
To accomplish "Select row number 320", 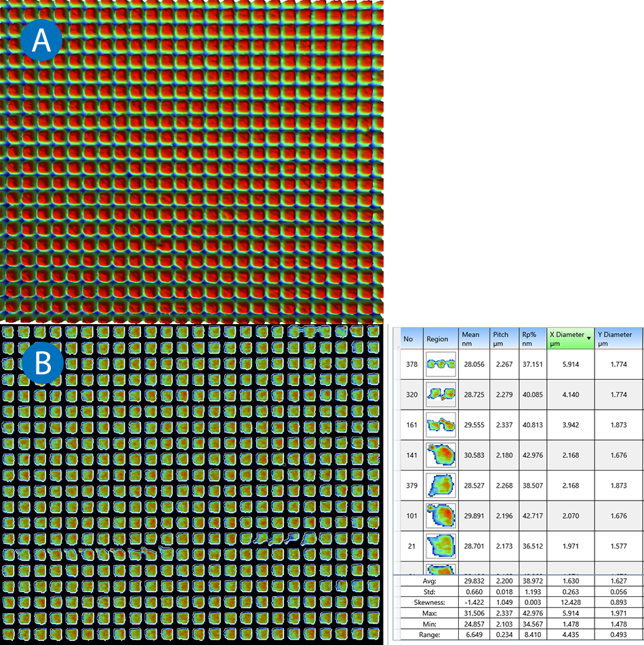I will pos(411,395).
